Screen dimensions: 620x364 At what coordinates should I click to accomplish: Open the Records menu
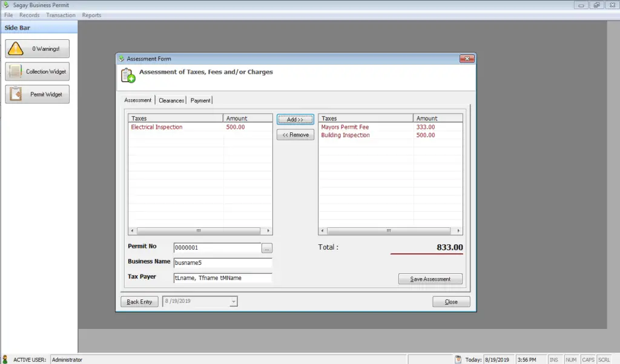pos(29,15)
